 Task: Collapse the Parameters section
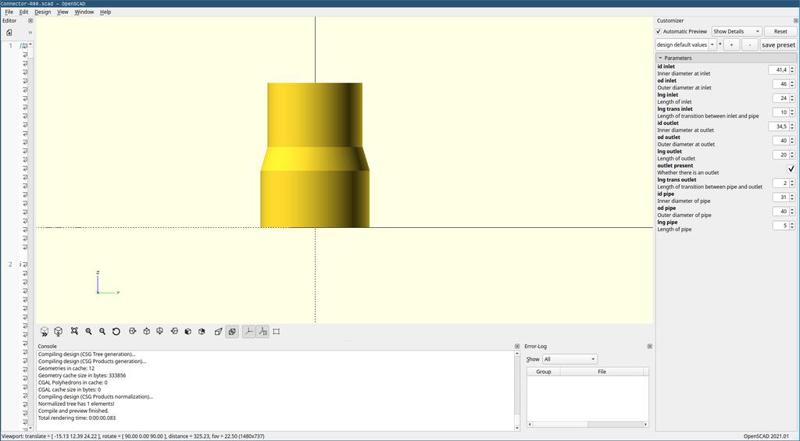point(660,58)
